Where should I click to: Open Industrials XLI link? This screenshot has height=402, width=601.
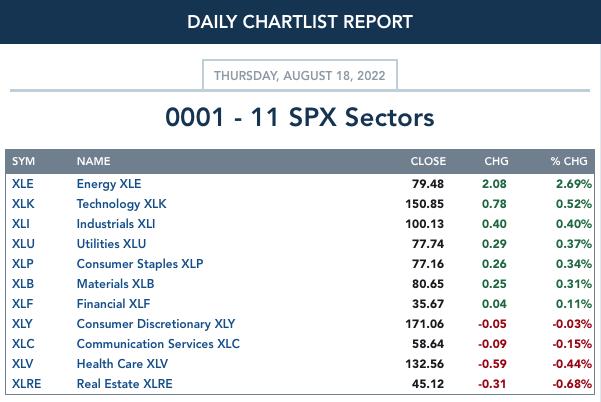[116, 224]
